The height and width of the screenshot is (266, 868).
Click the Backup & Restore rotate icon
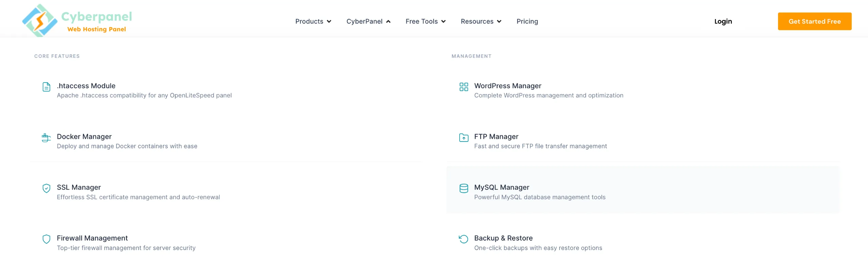tap(464, 239)
